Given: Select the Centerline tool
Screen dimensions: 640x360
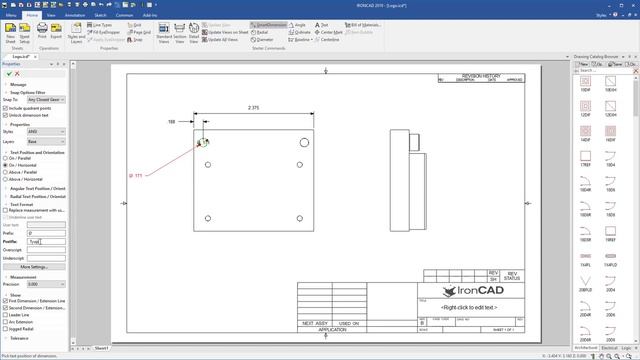Looking at the screenshot, I should pyautogui.click(x=327, y=40).
